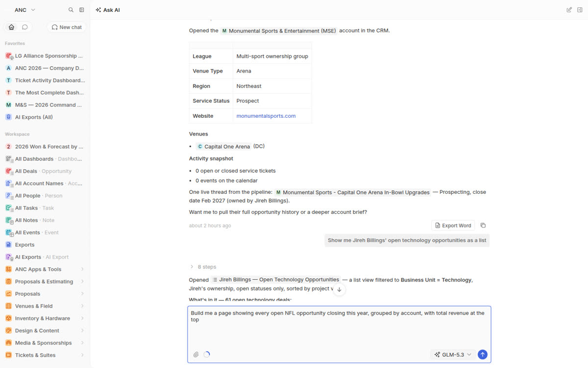Image resolution: width=588 pixels, height=368 pixels.
Task: Click the Exports icon
Action: pyautogui.click(x=9, y=245)
